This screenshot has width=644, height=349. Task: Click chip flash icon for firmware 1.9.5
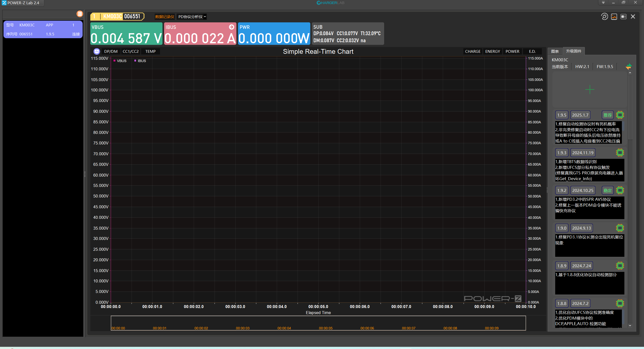(x=620, y=115)
